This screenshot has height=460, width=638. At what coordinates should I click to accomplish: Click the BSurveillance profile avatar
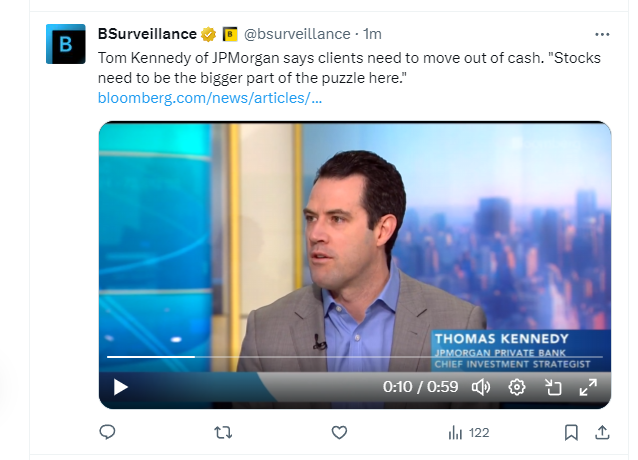(66, 45)
